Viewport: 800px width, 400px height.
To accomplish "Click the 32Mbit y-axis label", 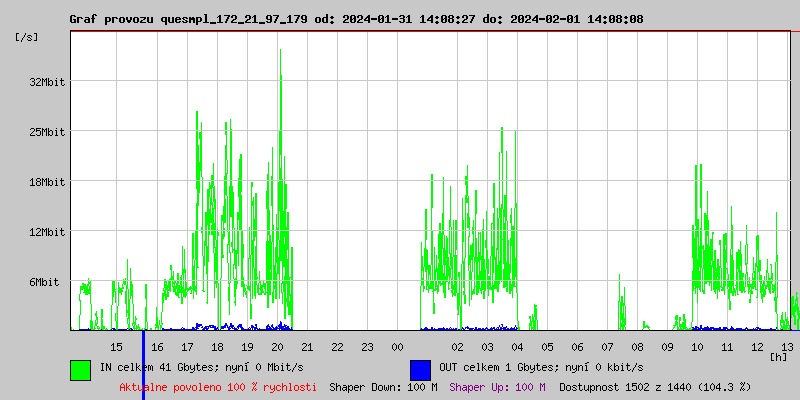I will coord(47,82).
